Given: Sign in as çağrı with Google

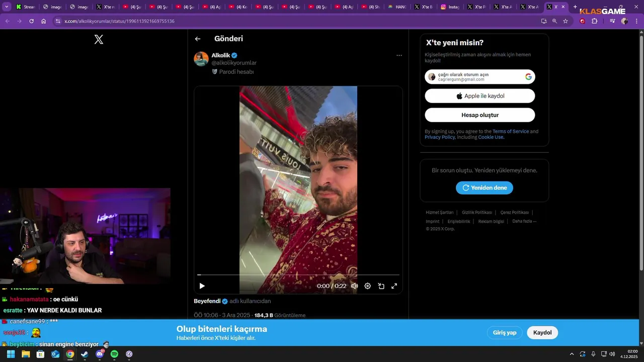Looking at the screenshot, I should [480, 77].
